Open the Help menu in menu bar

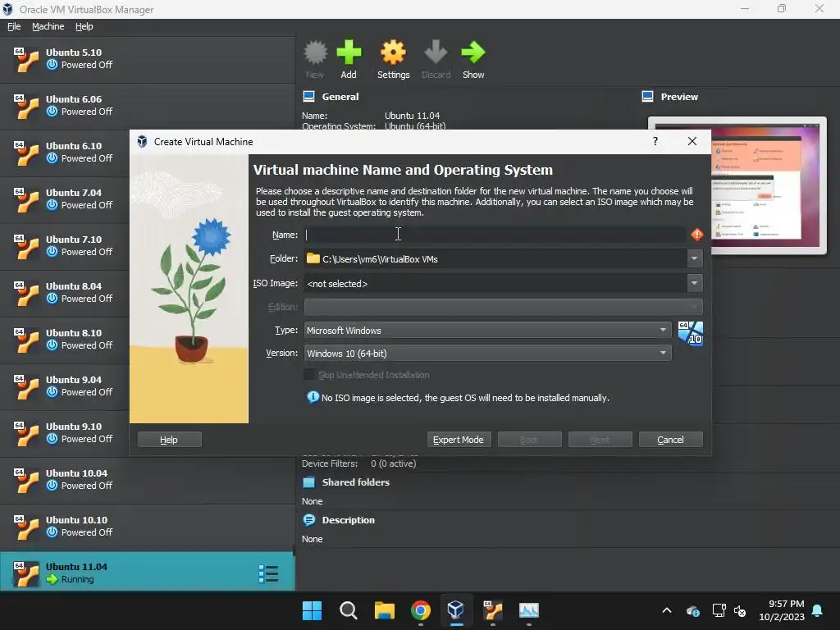84,26
